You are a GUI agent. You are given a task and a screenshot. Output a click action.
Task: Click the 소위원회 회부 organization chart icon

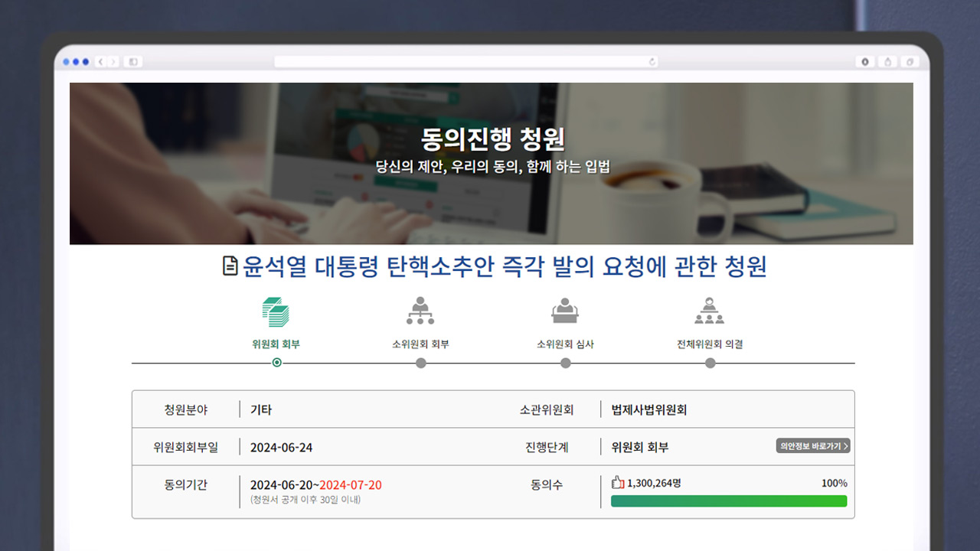pos(420,310)
